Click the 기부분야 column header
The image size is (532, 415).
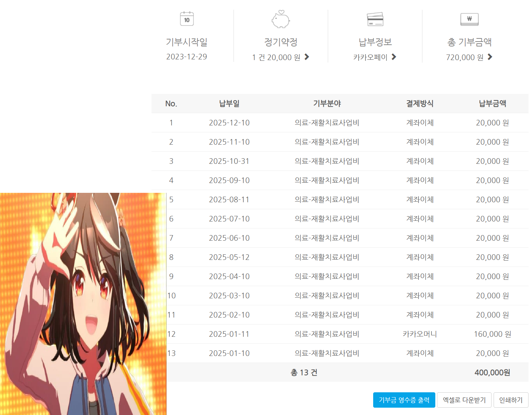[327, 103]
